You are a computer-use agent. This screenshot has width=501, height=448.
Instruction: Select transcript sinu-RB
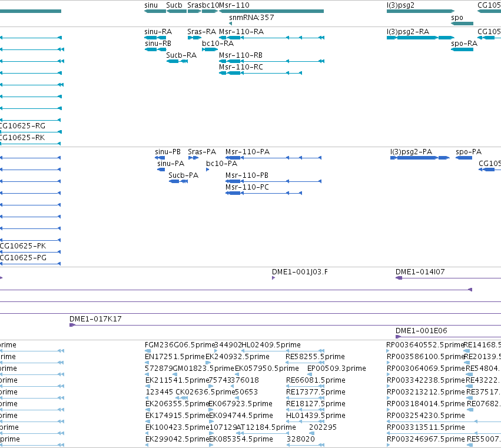coord(158,44)
